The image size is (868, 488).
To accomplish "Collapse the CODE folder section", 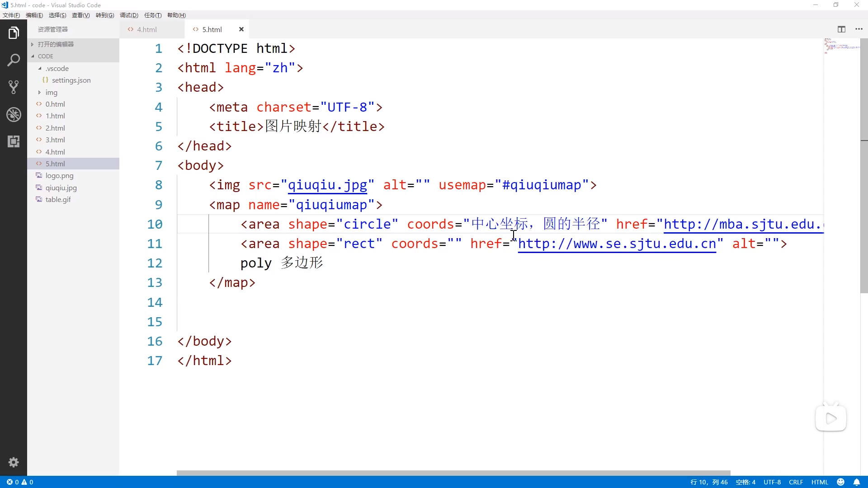I will point(45,56).
